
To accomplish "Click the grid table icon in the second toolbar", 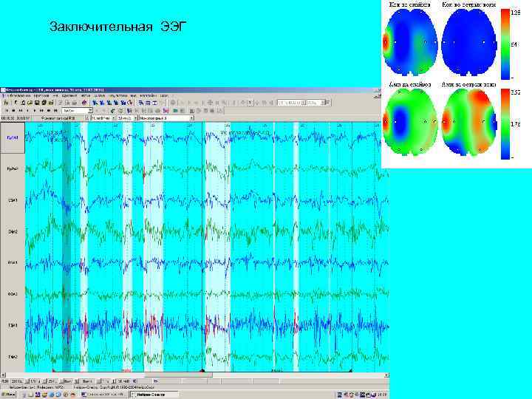I will click(x=191, y=111).
